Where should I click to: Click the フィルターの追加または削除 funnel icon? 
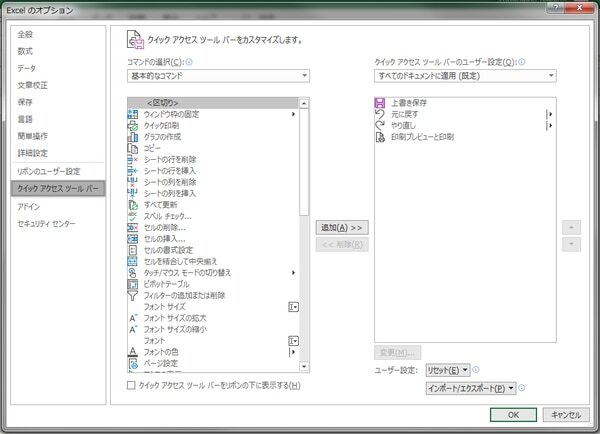pos(133,295)
